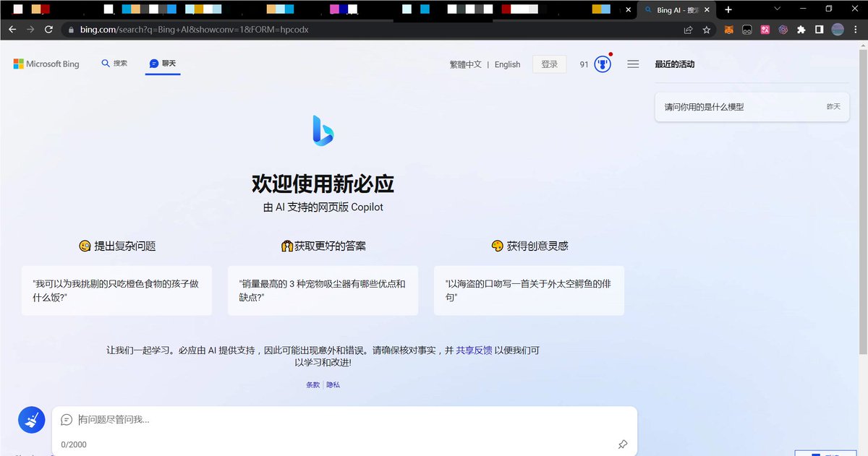Open the hamburger settings menu
868x456 pixels.
633,64
